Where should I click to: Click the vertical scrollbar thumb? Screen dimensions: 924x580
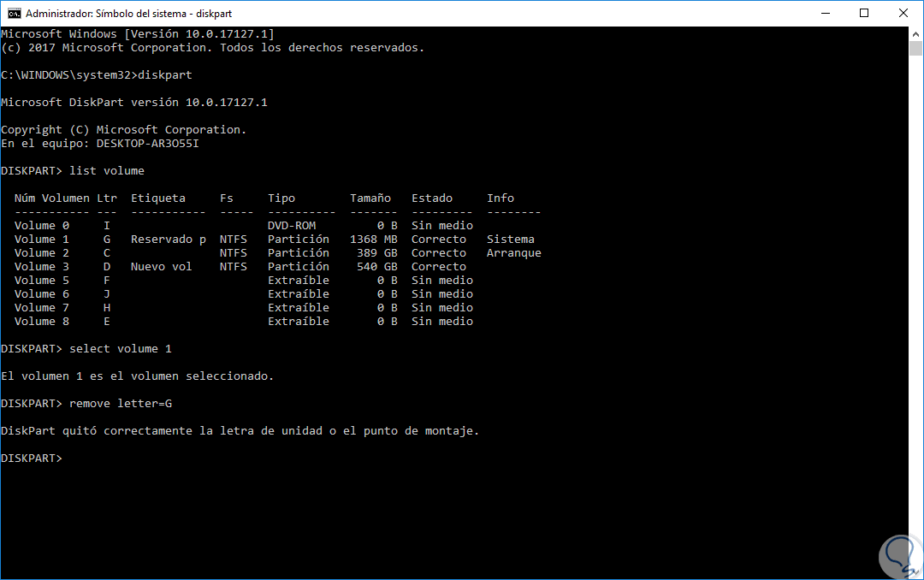point(915,48)
